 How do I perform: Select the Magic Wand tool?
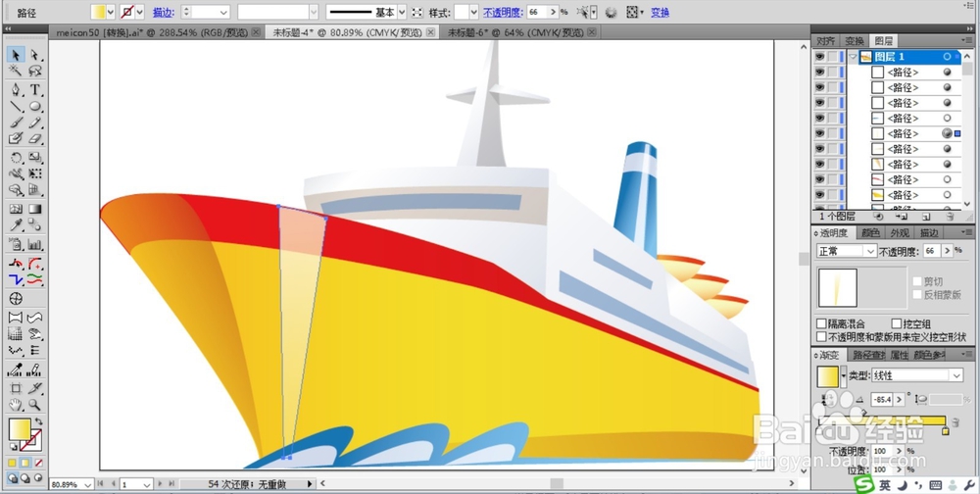[16, 71]
